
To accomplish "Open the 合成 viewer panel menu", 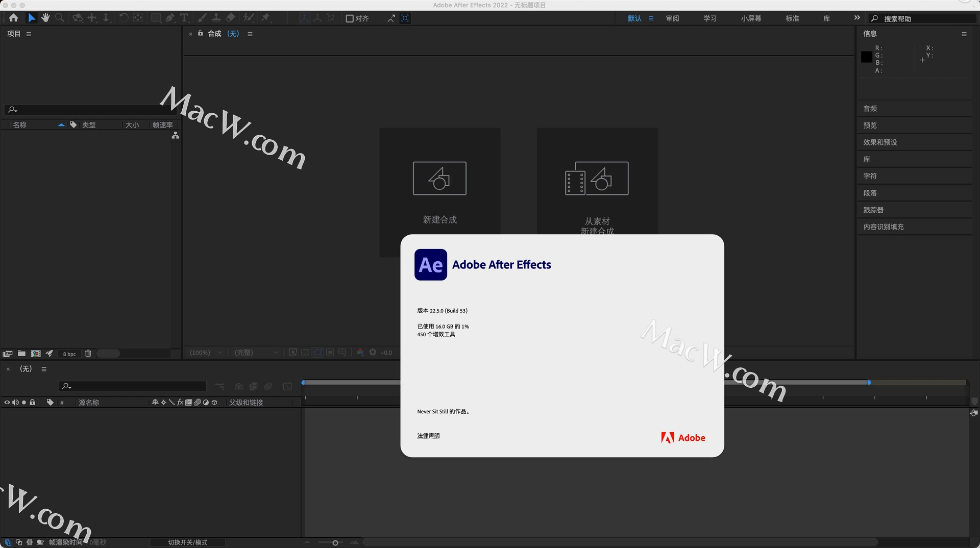I will (250, 34).
